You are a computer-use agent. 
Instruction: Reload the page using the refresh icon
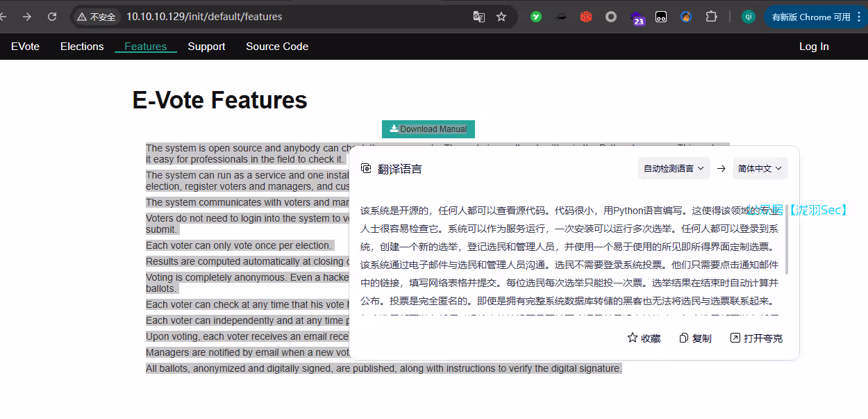pos(52,17)
